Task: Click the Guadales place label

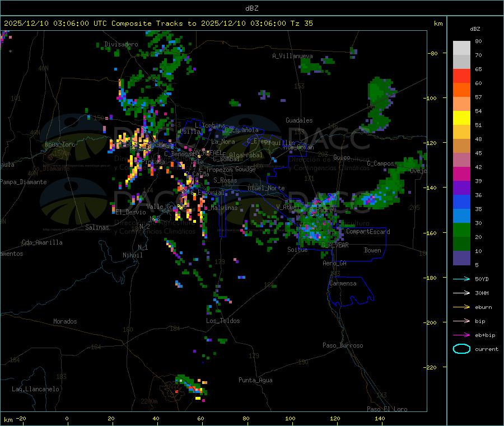Action: coord(299,120)
